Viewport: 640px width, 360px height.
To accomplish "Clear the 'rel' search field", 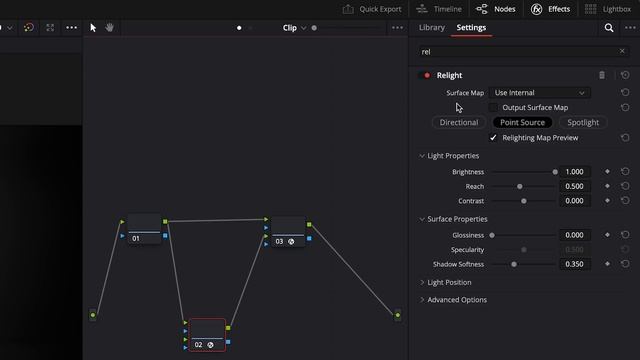I will point(622,51).
